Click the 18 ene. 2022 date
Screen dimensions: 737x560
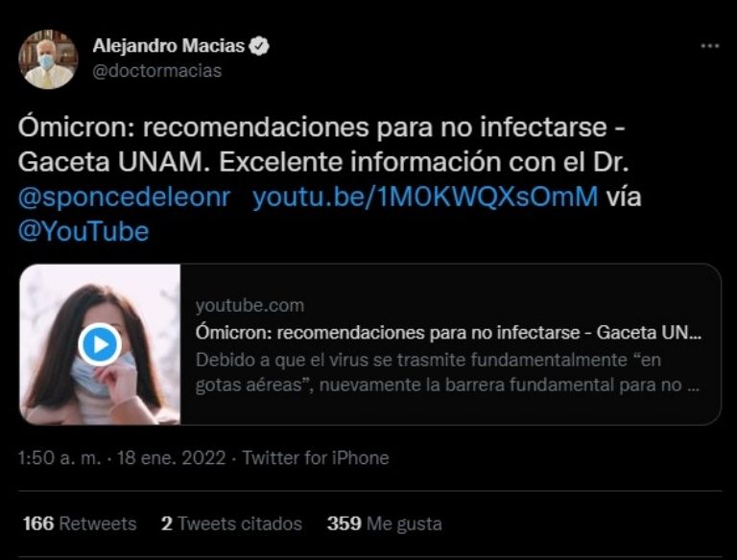pyautogui.click(x=172, y=457)
